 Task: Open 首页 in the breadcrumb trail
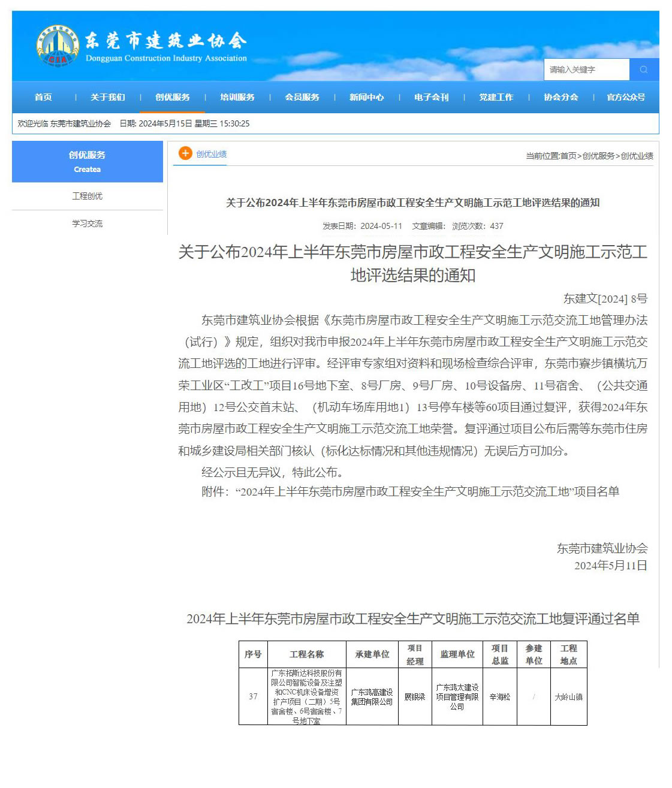(x=568, y=155)
